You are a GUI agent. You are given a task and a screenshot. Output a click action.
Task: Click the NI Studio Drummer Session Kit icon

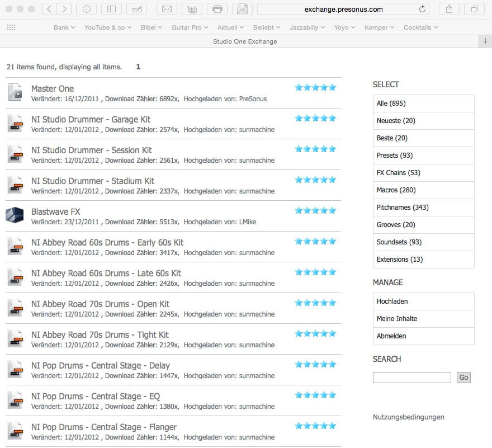pyautogui.click(x=15, y=154)
